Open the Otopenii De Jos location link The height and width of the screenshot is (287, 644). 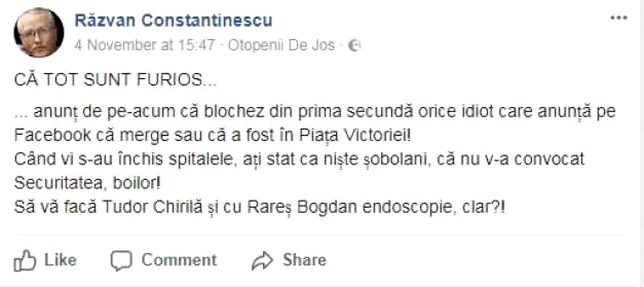[281, 45]
